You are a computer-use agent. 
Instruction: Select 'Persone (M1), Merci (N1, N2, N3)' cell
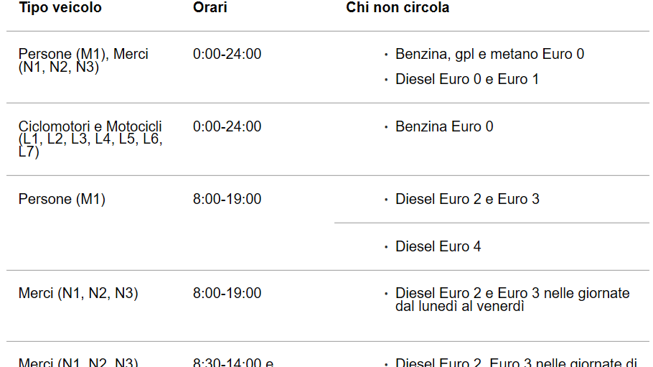click(x=83, y=60)
